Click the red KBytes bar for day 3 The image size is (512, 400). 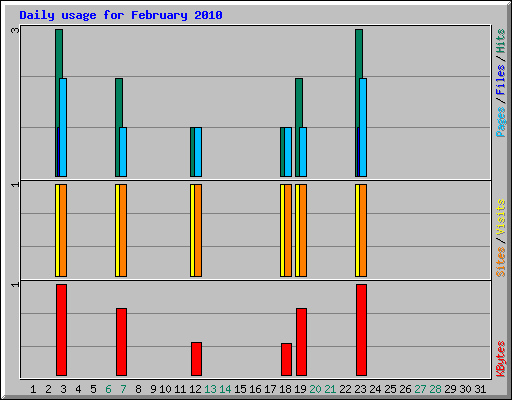pos(61,330)
